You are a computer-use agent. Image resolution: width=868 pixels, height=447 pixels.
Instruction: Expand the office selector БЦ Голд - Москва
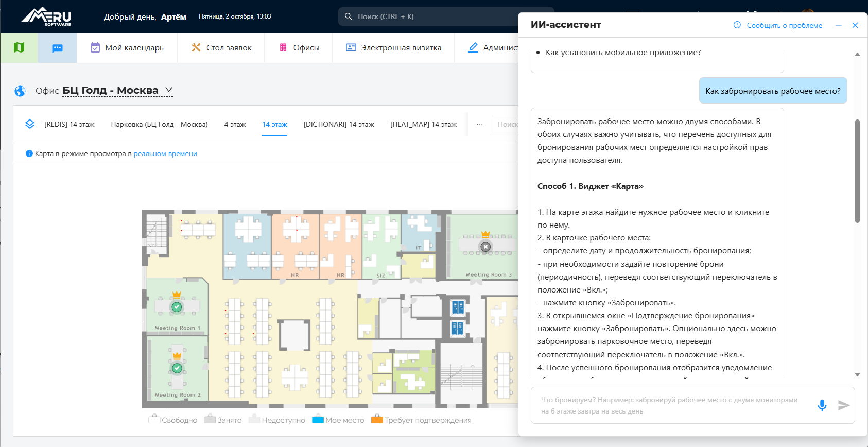pos(117,91)
